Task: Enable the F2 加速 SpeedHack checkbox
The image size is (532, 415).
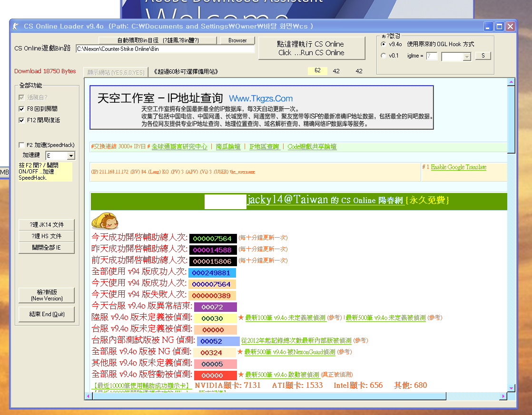Action: [21, 145]
